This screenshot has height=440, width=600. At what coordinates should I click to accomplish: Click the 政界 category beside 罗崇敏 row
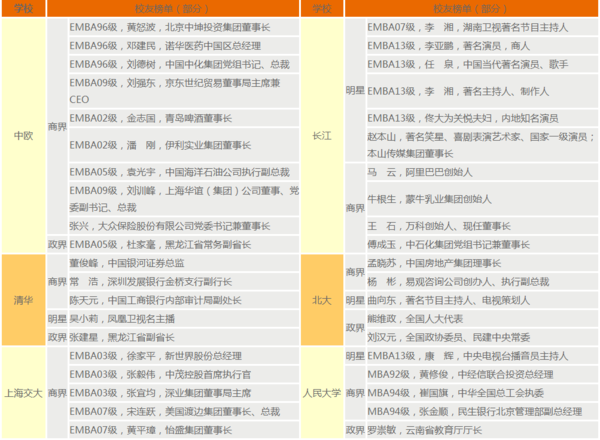click(x=355, y=430)
